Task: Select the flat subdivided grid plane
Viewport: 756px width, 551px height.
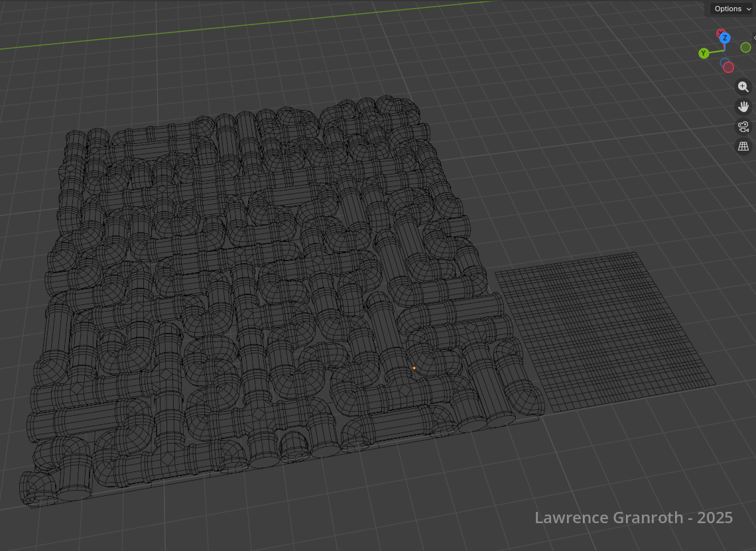Action: pyautogui.click(x=603, y=332)
